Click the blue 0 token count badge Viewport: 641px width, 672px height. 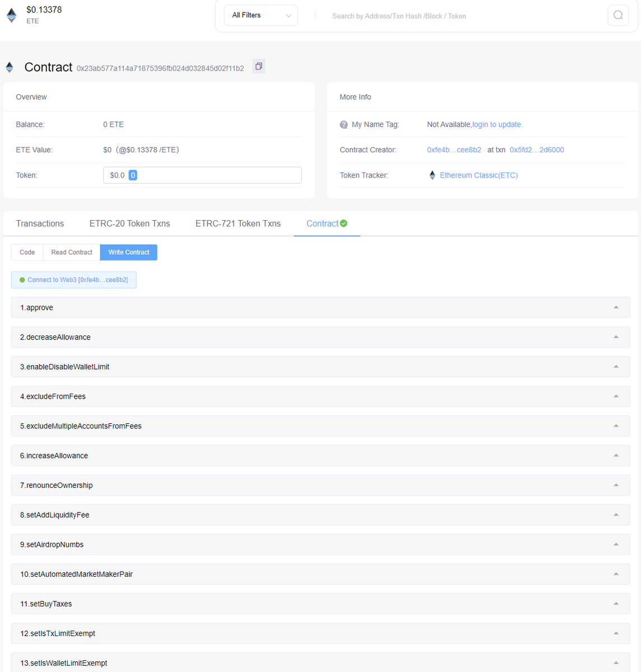tap(133, 175)
